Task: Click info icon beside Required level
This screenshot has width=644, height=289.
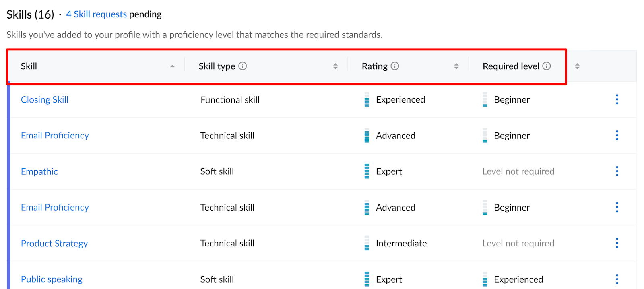Action: [546, 66]
